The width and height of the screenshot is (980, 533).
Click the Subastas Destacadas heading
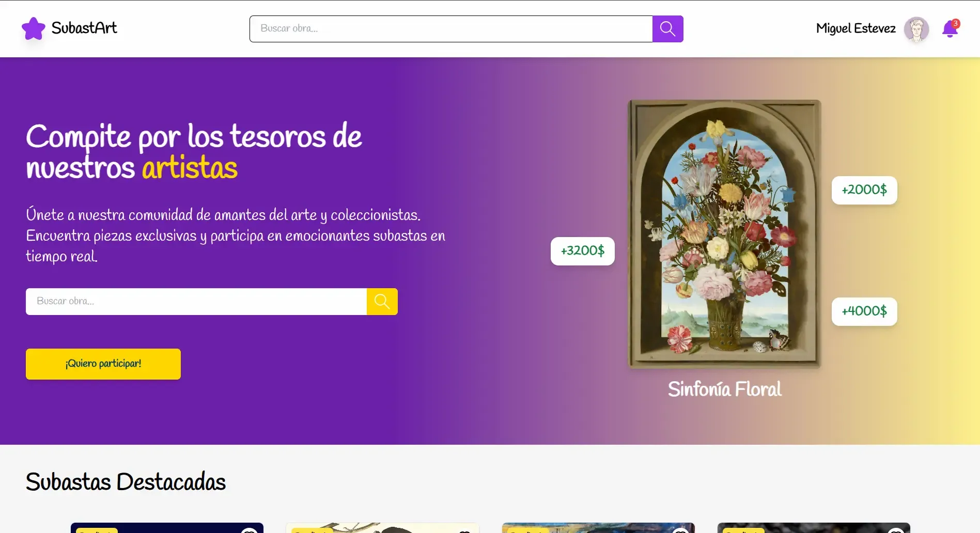point(126,482)
